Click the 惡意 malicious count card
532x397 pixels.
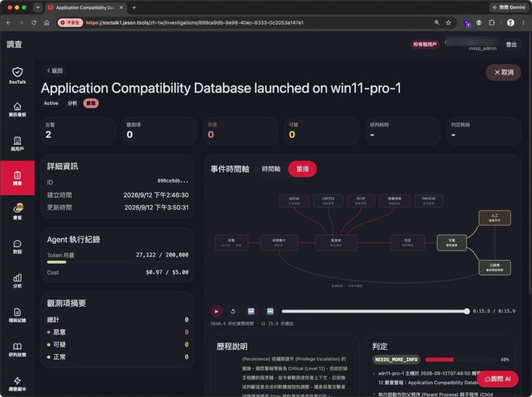pyautogui.click(x=240, y=131)
